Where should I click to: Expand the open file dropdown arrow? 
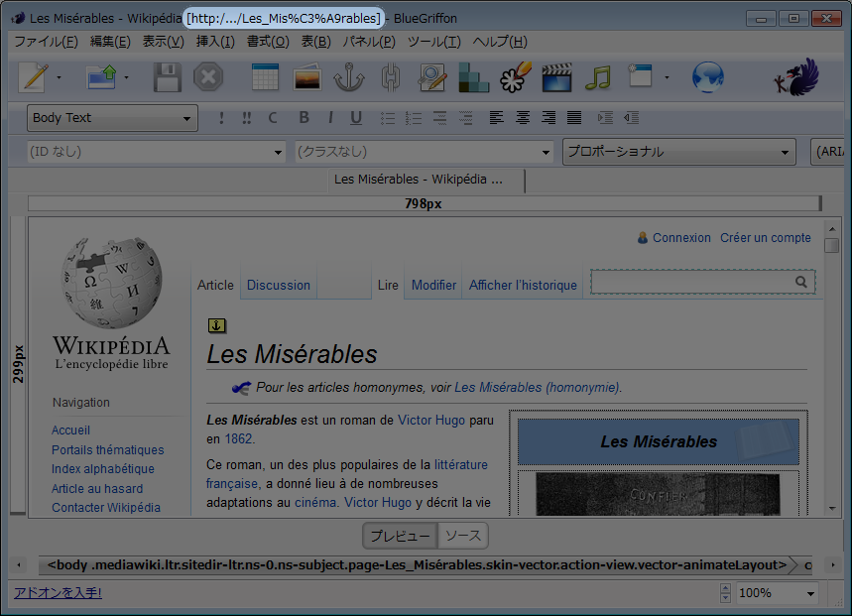point(126,77)
